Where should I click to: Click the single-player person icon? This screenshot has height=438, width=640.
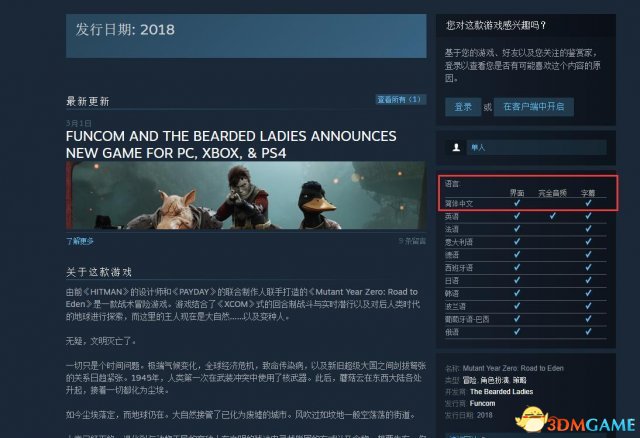456,147
